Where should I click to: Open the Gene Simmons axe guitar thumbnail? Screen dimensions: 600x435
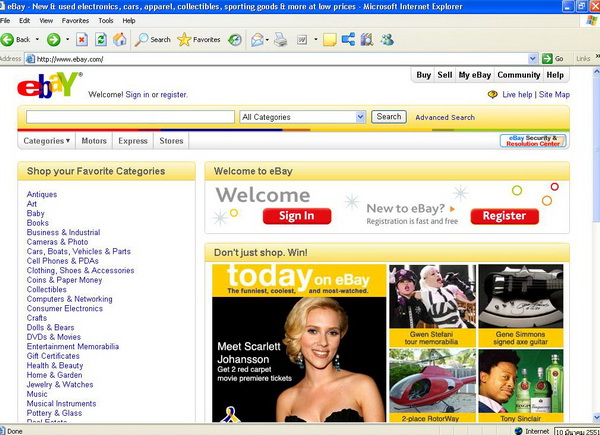[x=521, y=306]
